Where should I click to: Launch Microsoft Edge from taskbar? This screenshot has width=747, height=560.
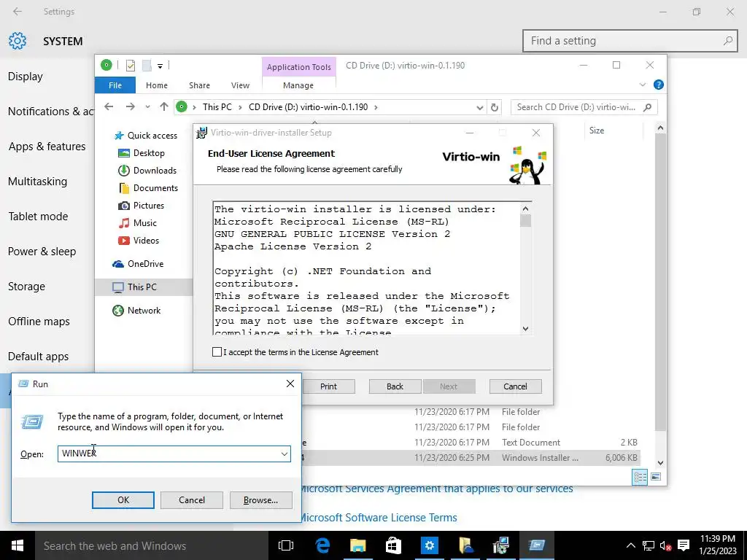coord(322,545)
